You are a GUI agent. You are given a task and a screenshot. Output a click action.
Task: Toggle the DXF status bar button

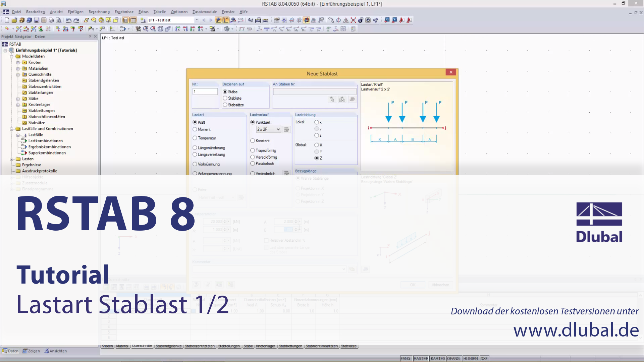[484, 359]
